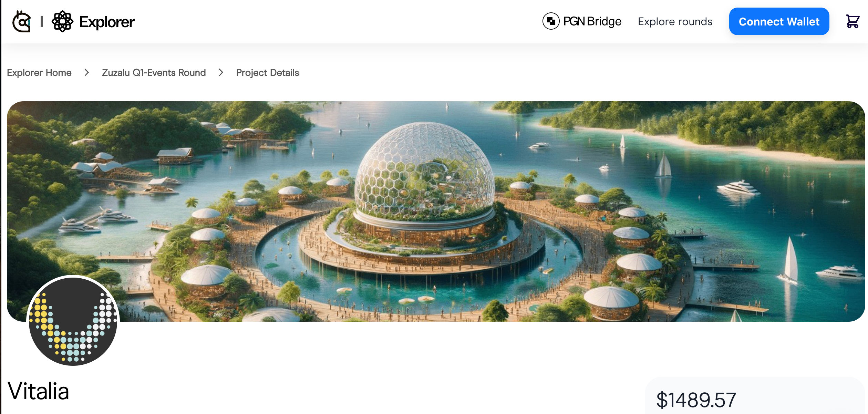This screenshot has height=414, width=868.
Task: Click the Gitcoin logo icon
Action: tap(22, 21)
